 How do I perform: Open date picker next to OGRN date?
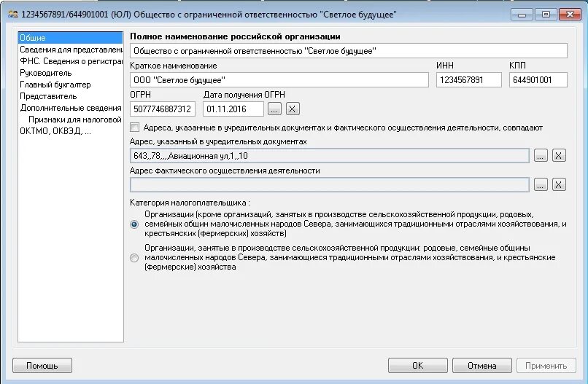pyautogui.click(x=274, y=109)
